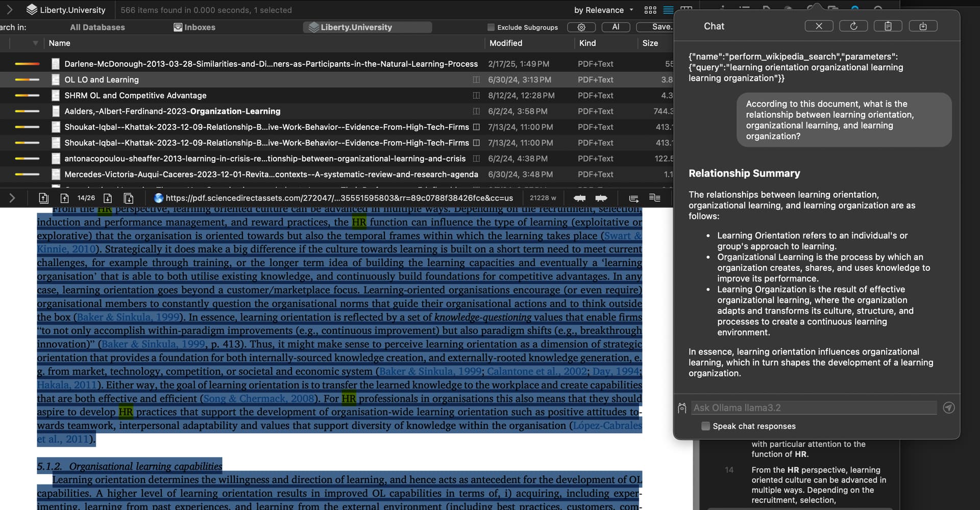980x510 pixels.
Task: Jump to the previous highlight using the left arrow
Action: (579, 198)
